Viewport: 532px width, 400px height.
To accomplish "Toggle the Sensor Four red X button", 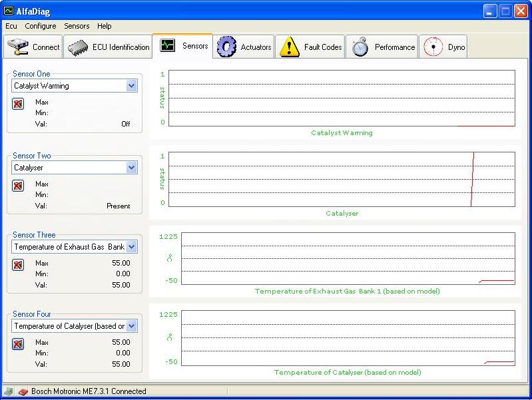I will (x=18, y=344).
